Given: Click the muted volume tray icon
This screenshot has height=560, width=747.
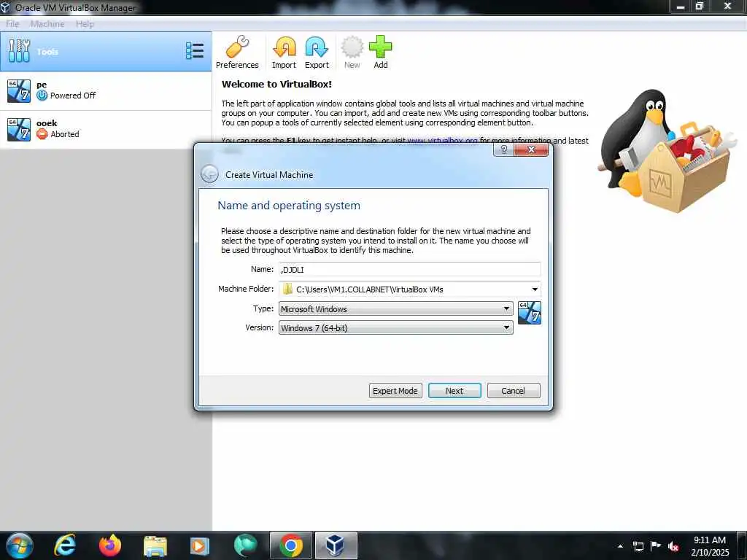Looking at the screenshot, I should pyautogui.click(x=673, y=546).
